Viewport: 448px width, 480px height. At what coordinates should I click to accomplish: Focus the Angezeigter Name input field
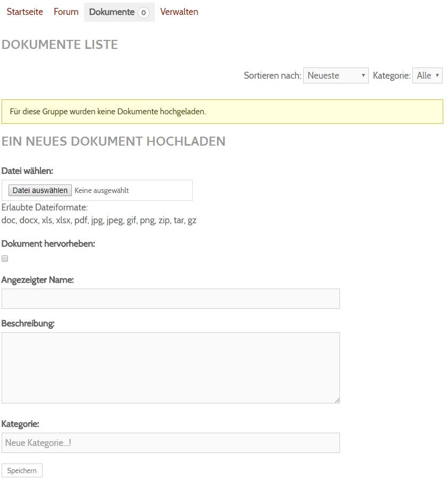[171, 299]
